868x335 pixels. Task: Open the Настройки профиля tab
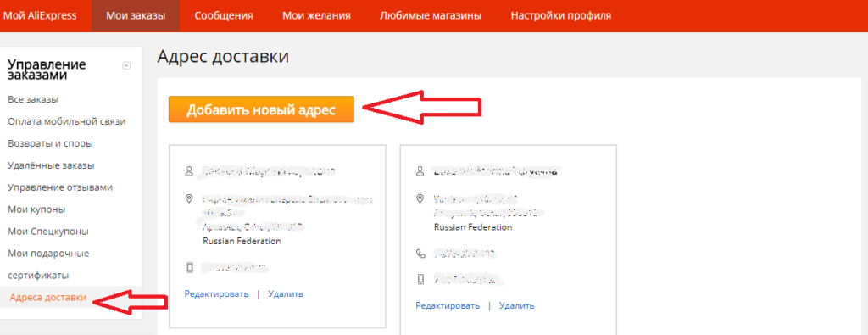pyautogui.click(x=561, y=15)
